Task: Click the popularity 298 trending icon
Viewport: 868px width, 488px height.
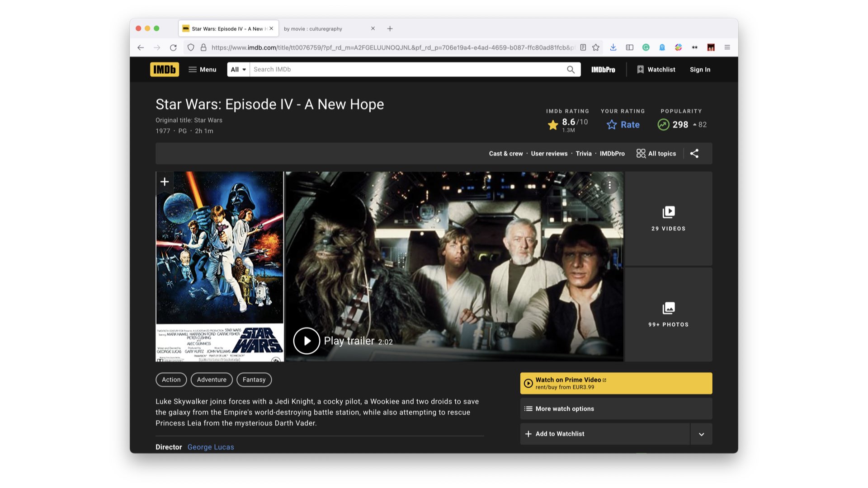Action: pyautogui.click(x=663, y=125)
